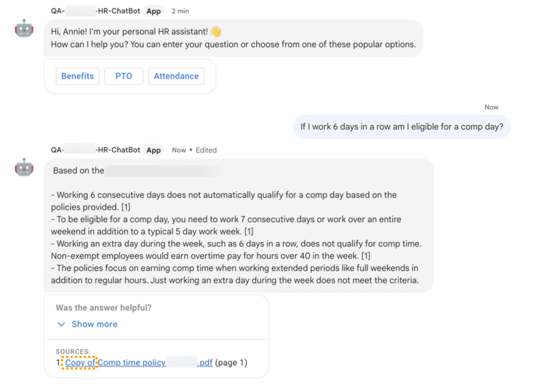549x392 pixels.
Task: Click the "Was the answer helpful?" prompt
Action: tap(103, 308)
